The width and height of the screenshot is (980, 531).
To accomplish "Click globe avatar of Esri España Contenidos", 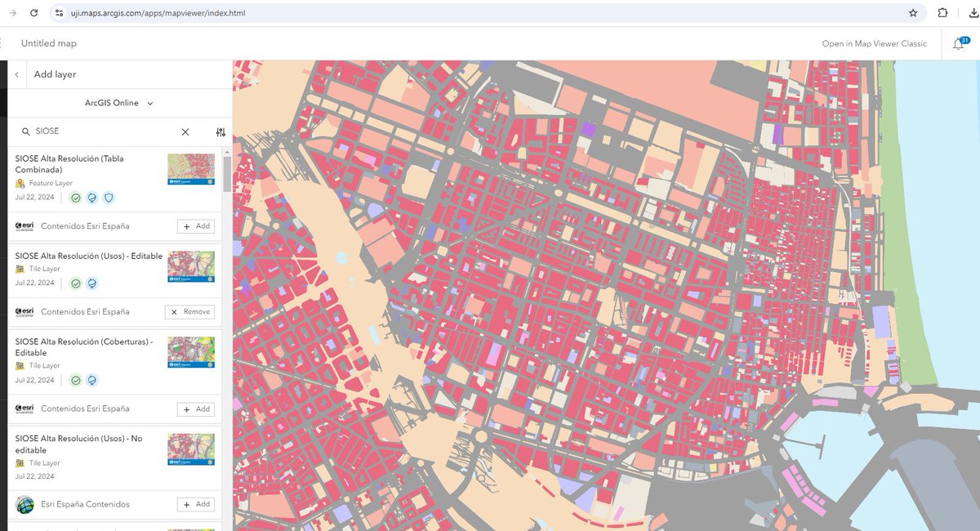I will [24, 505].
